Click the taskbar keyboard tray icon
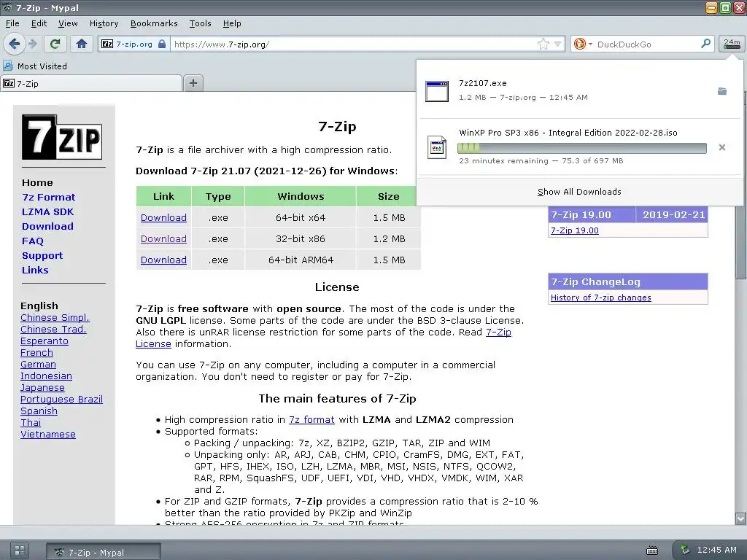The width and height of the screenshot is (747, 560). pos(651,551)
